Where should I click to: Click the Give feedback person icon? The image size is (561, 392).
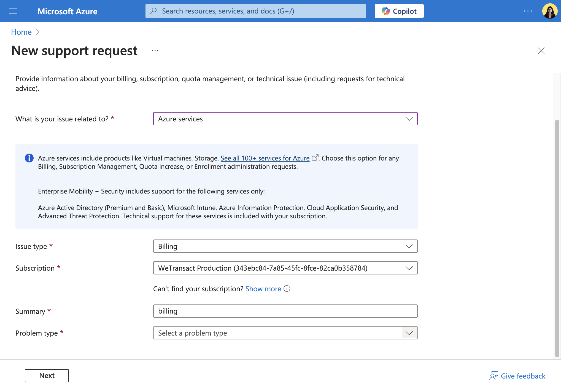click(494, 376)
